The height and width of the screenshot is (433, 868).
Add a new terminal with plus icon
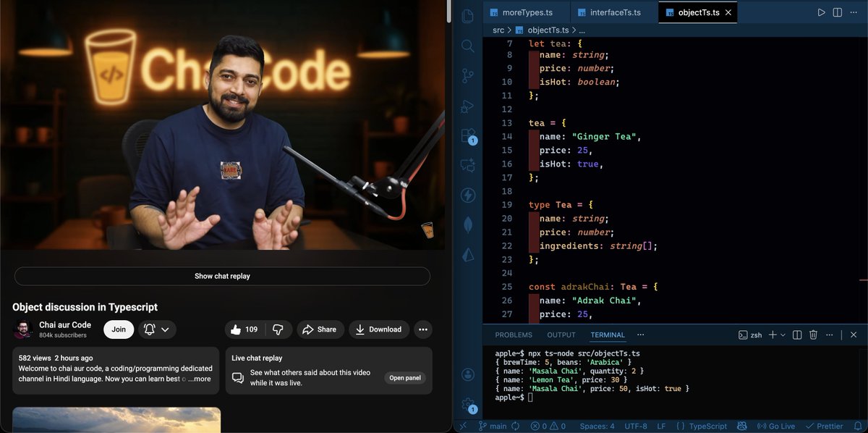pos(772,335)
